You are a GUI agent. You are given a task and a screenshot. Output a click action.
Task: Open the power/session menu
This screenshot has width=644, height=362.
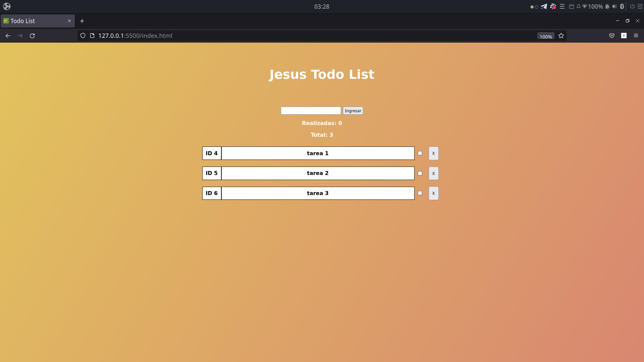click(x=632, y=6)
